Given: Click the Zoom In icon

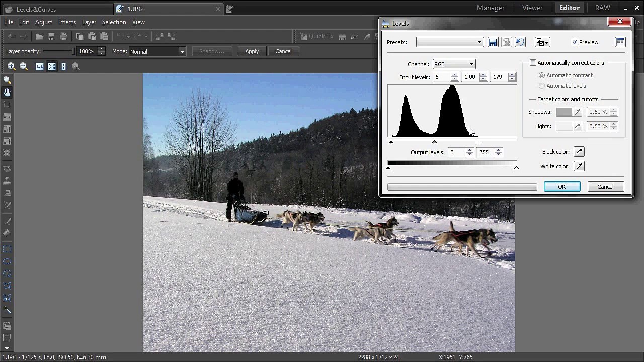Looking at the screenshot, I should tap(11, 66).
